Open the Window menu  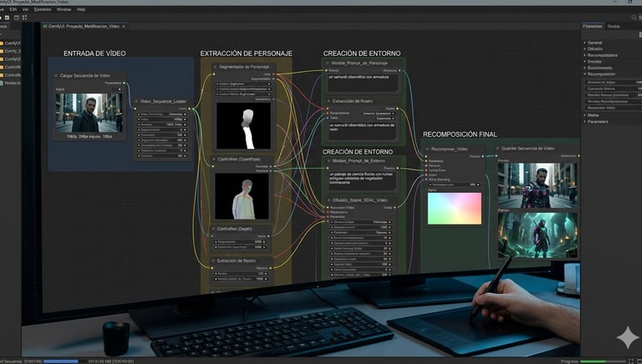tap(64, 9)
